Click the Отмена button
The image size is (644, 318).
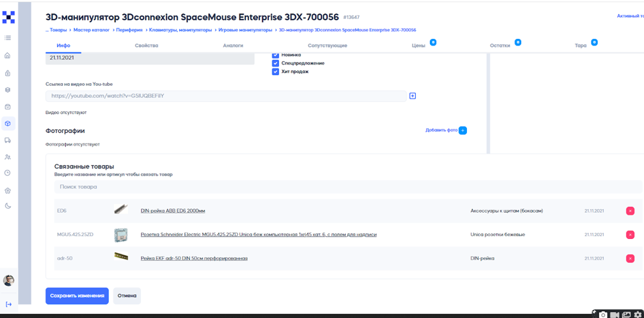click(x=127, y=296)
